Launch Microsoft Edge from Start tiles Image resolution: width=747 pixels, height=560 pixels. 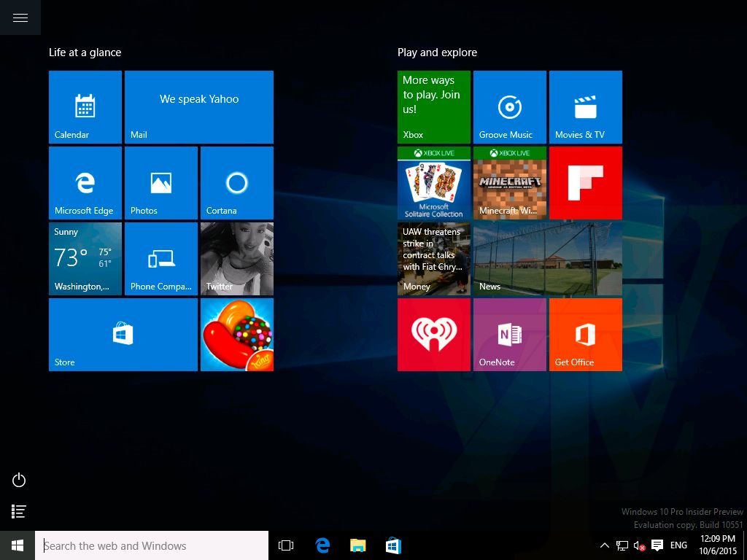(x=85, y=183)
